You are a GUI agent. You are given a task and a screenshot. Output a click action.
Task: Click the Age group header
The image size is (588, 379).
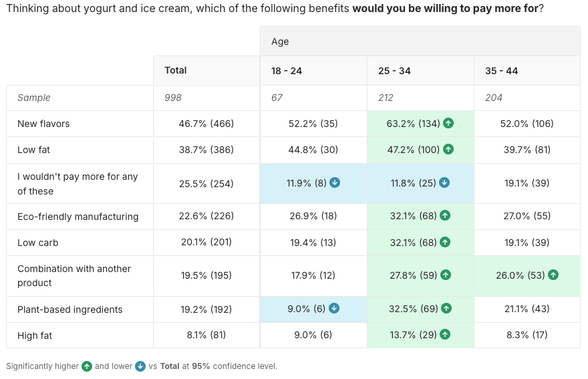pos(280,41)
